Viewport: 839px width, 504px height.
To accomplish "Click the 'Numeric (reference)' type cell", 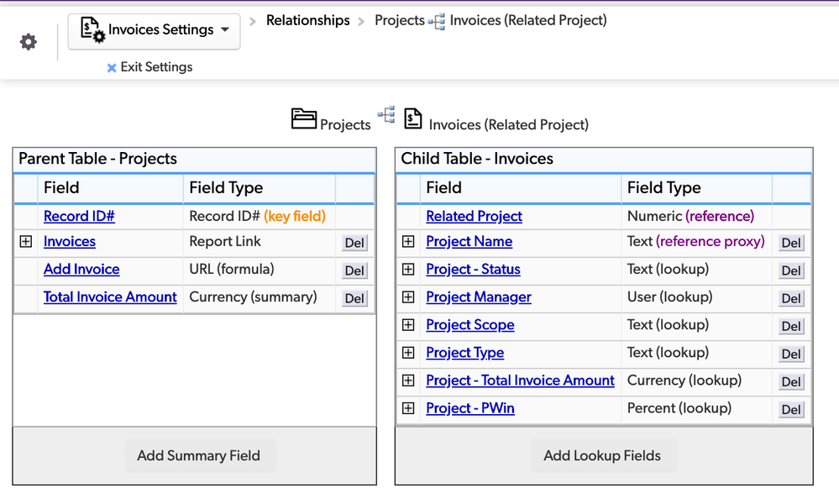I will point(696,216).
